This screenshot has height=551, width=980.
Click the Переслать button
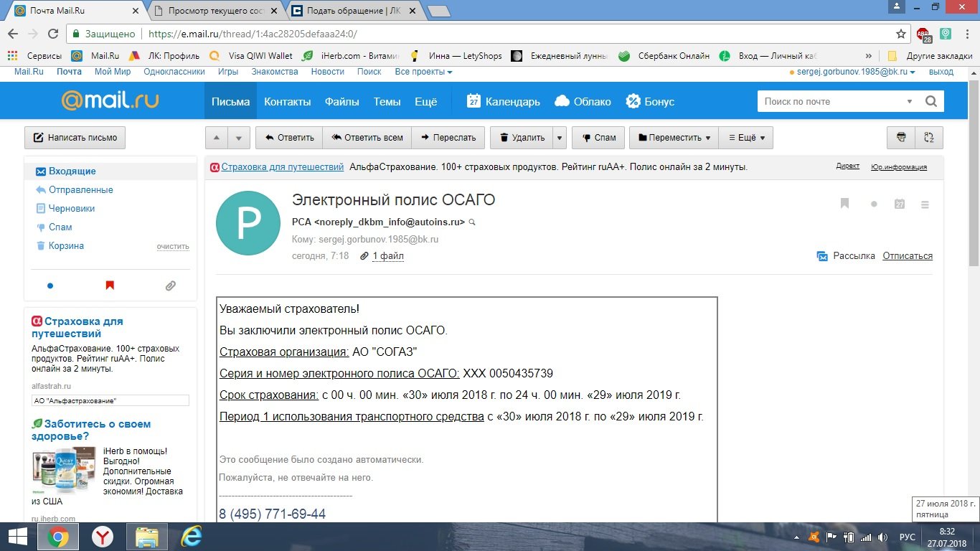coord(448,138)
